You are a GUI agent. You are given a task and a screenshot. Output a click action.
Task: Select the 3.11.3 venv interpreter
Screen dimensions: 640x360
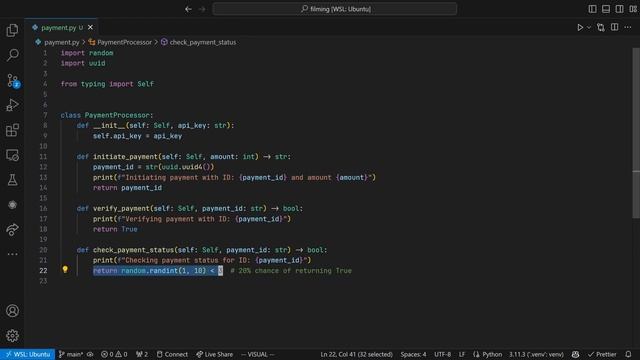[x=536, y=354]
